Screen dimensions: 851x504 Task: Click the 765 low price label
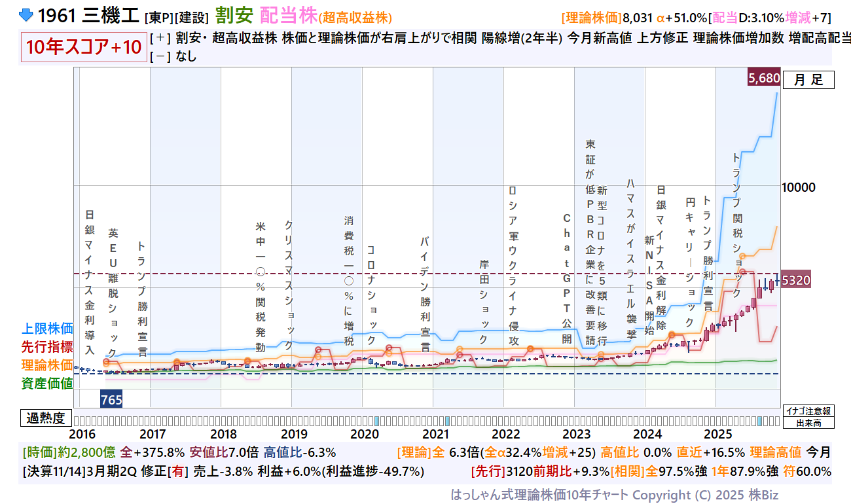[x=111, y=399]
